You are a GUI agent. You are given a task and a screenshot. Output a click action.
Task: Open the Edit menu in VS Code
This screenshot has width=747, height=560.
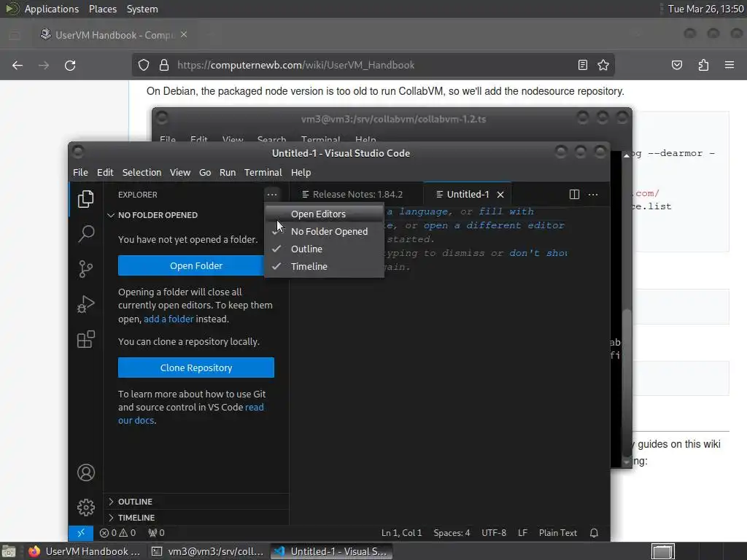pyautogui.click(x=105, y=172)
